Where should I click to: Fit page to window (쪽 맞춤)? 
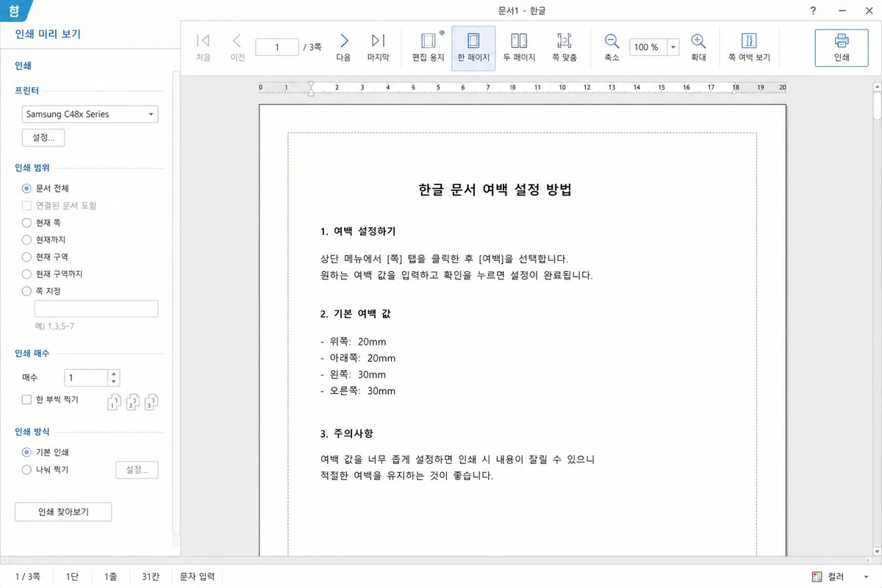[x=564, y=48]
